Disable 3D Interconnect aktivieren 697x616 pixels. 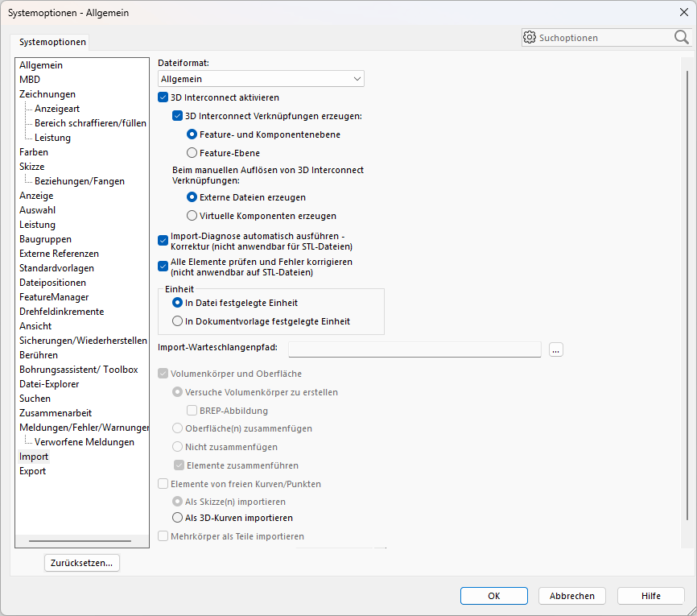coord(163,96)
